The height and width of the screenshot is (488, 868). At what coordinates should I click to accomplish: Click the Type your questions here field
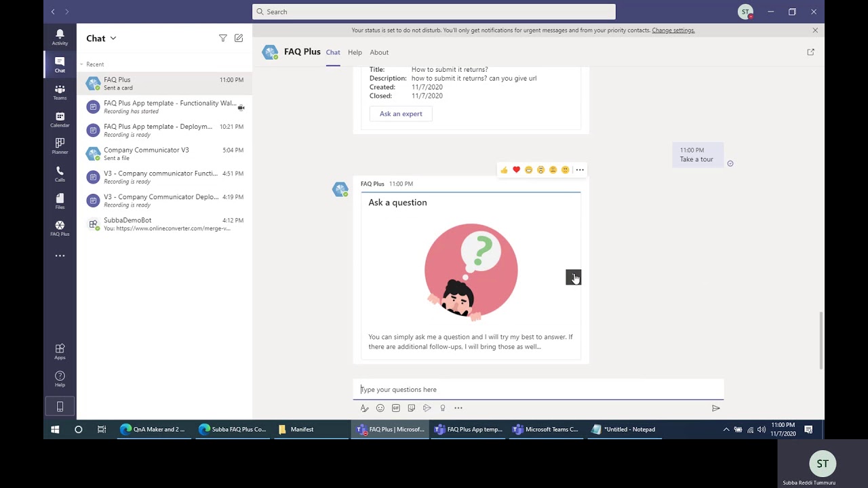538,390
